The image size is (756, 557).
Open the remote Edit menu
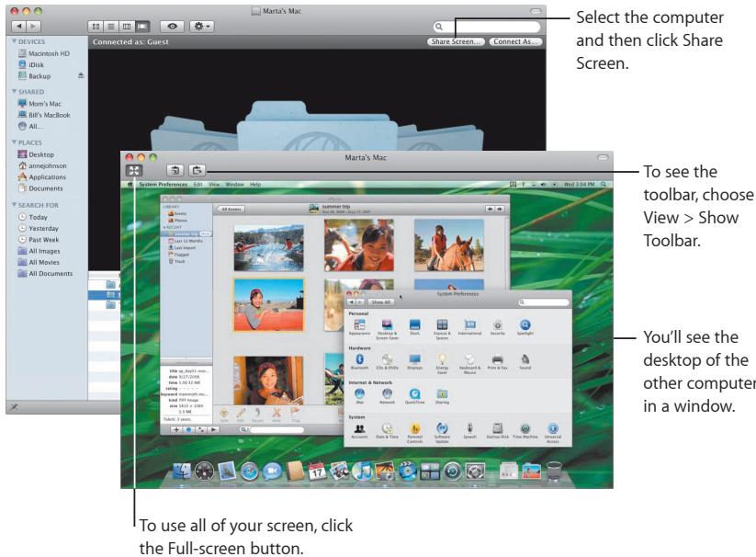tap(197, 184)
